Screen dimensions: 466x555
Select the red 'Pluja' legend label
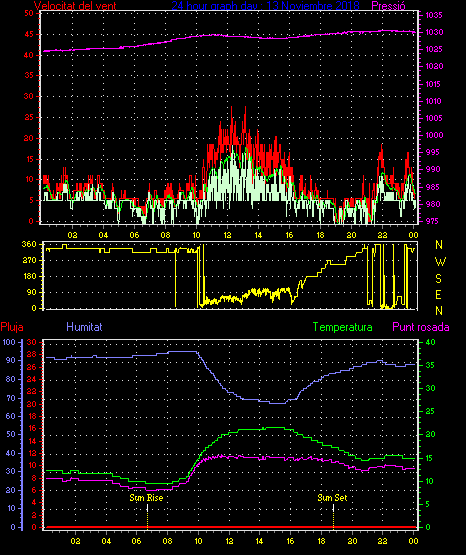pyautogui.click(x=12, y=327)
